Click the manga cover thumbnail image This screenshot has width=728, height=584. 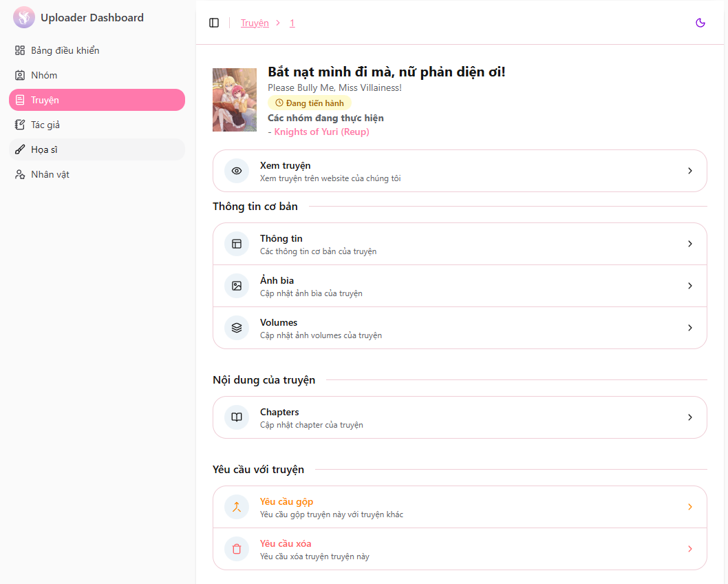[235, 100]
